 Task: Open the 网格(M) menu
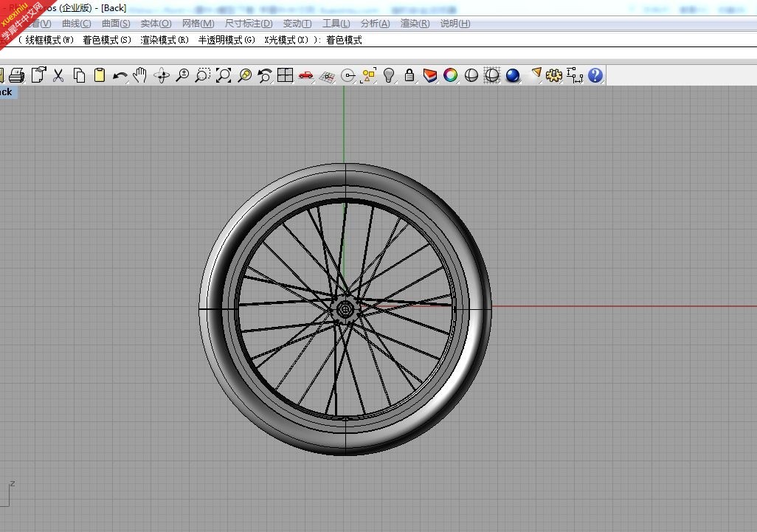pyautogui.click(x=198, y=23)
